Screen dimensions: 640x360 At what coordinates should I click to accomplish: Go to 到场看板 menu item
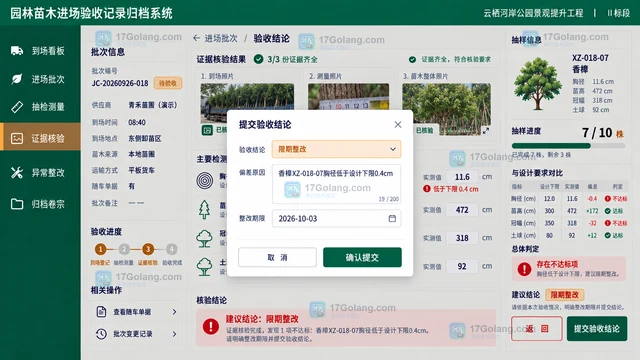(x=40, y=51)
